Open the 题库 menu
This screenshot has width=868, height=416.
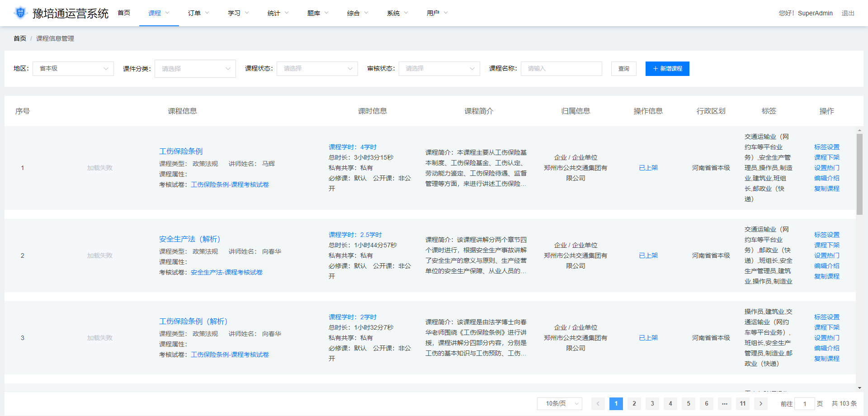pyautogui.click(x=318, y=13)
